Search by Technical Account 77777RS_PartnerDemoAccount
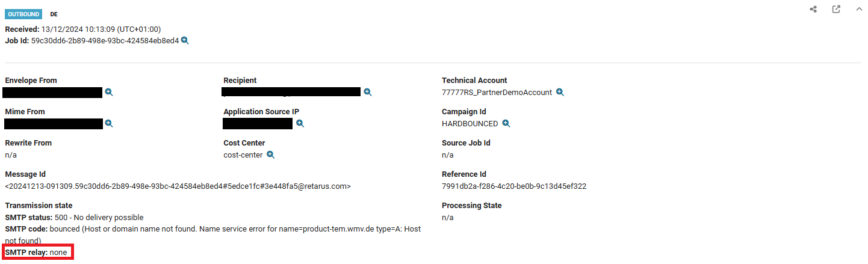 560,92
